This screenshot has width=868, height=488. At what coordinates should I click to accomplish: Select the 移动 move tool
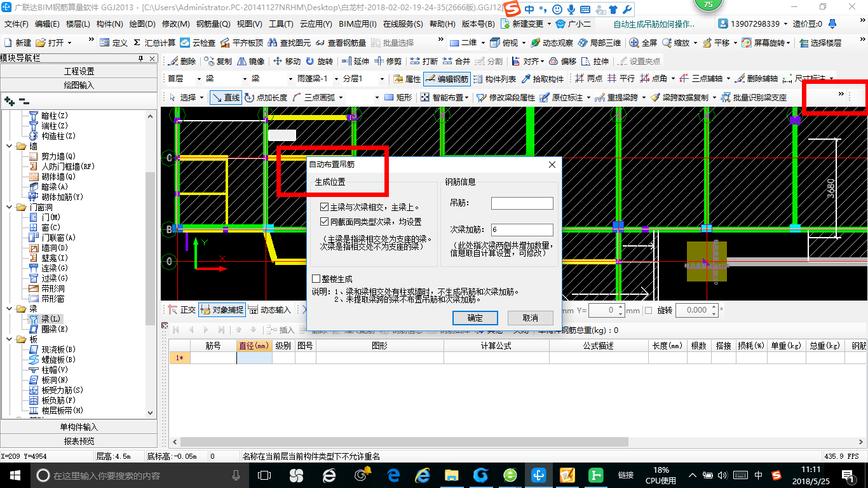coord(287,62)
